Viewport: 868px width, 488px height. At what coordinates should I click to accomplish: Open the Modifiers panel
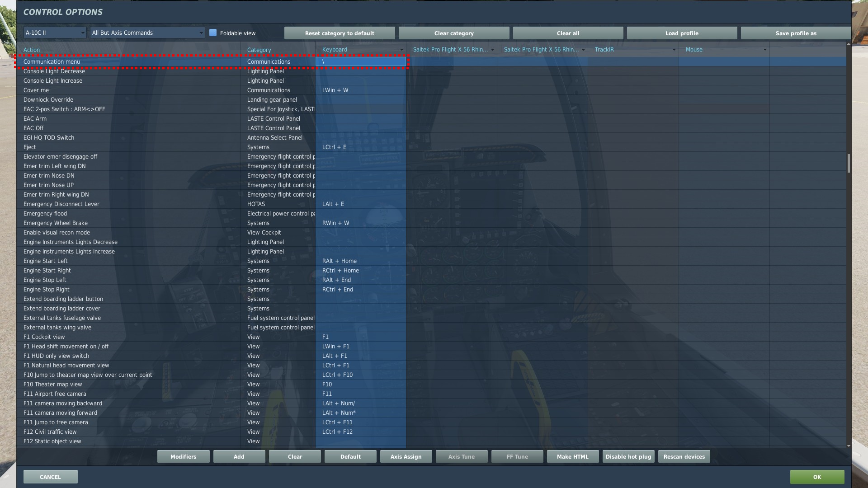pyautogui.click(x=183, y=456)
